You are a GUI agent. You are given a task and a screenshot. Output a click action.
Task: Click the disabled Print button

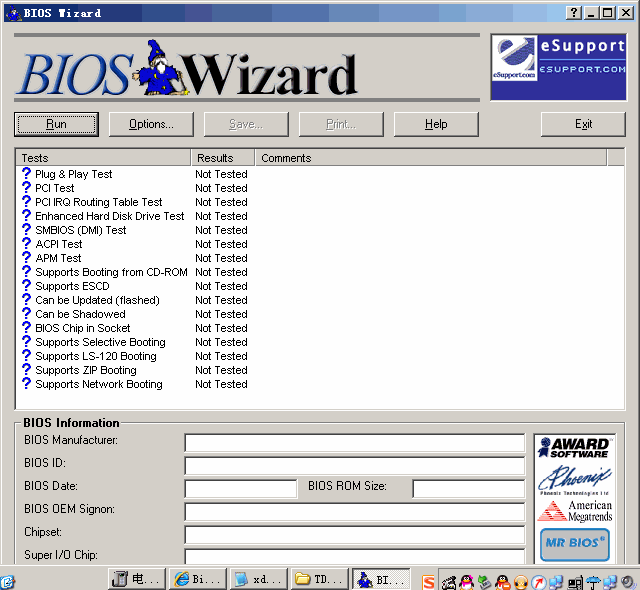(341, 124)
